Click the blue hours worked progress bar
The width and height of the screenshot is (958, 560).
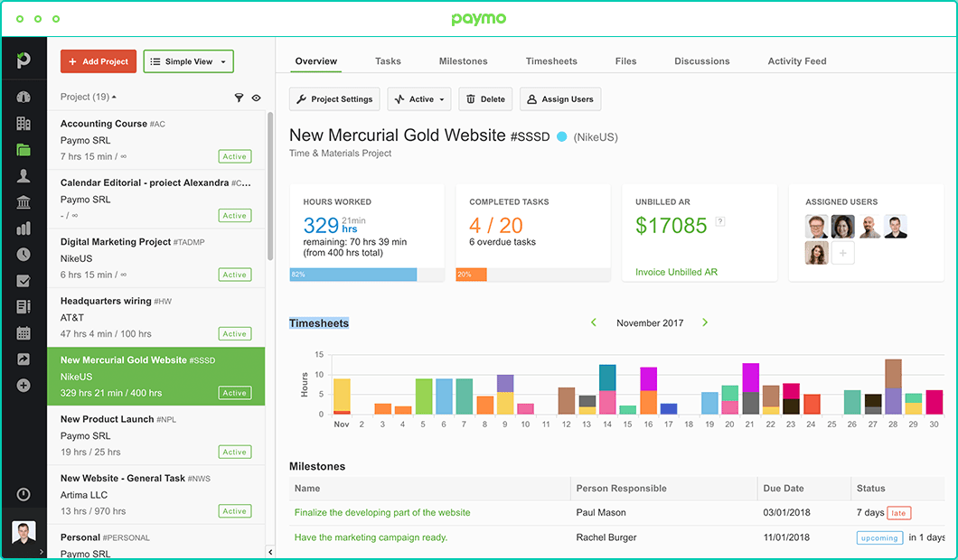(x=352, y=275)
